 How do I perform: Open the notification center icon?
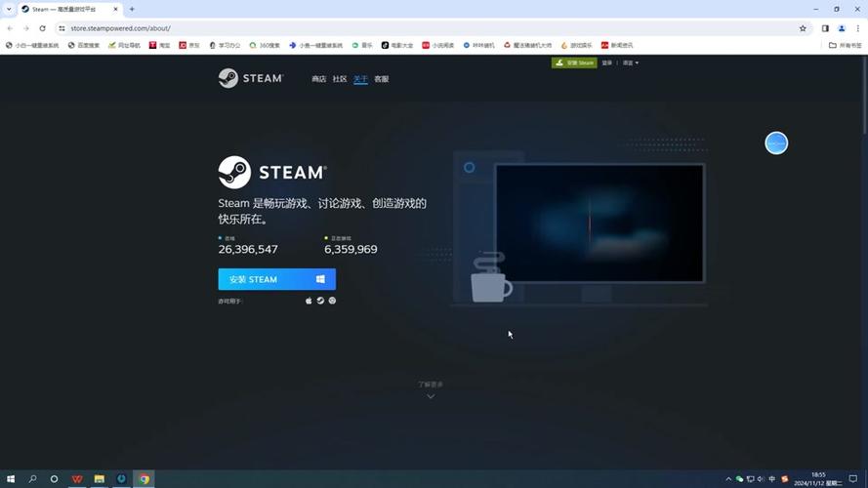point(853,479)
